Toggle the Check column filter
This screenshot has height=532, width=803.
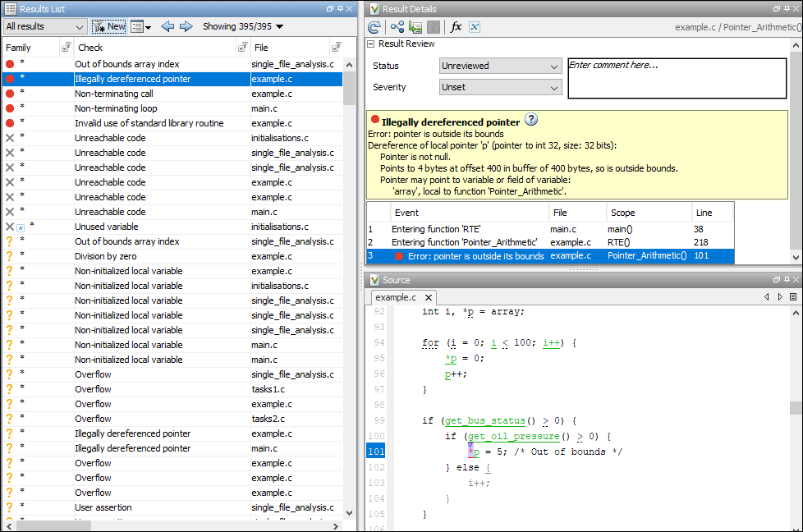[242, 48]
